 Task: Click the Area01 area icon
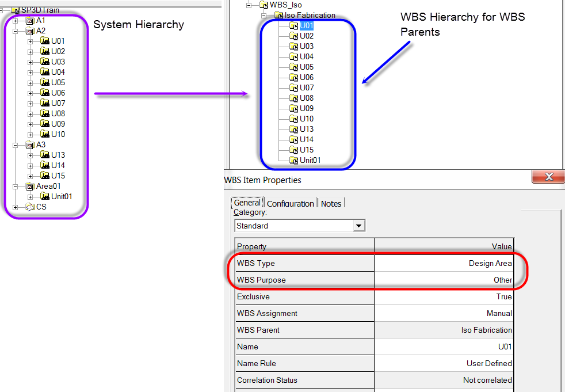point(30,187)
